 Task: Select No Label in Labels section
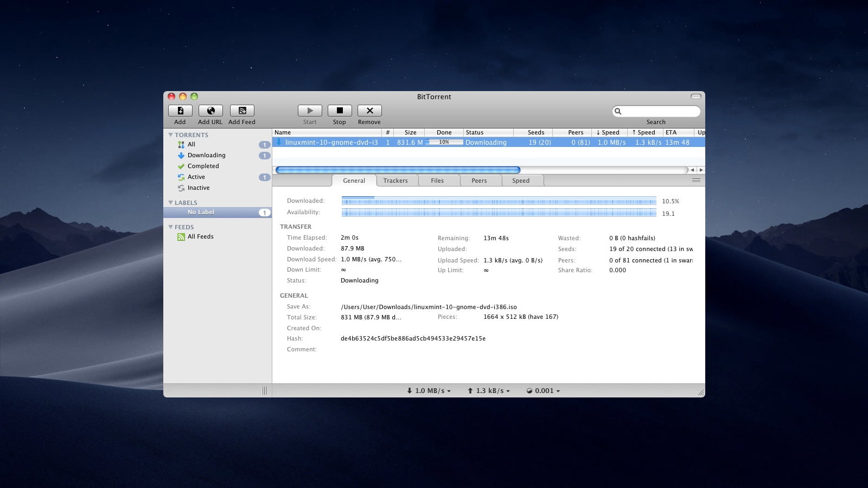click(x=218, y=212)
